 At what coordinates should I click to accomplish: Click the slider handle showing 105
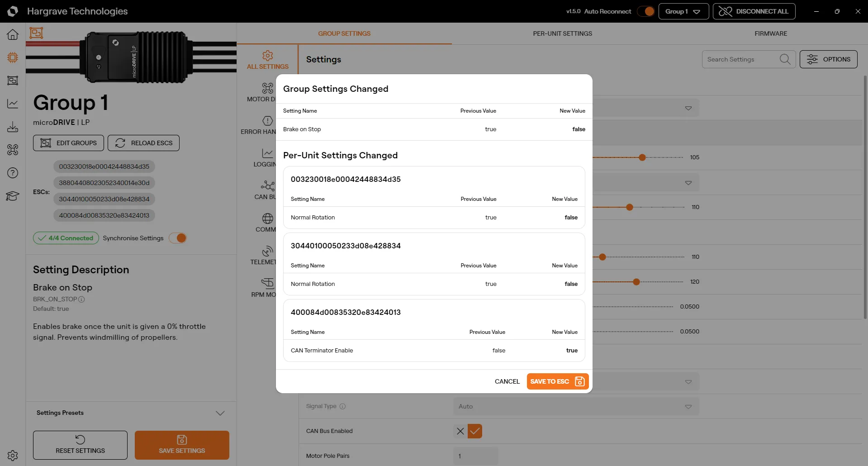click(642, 157)
